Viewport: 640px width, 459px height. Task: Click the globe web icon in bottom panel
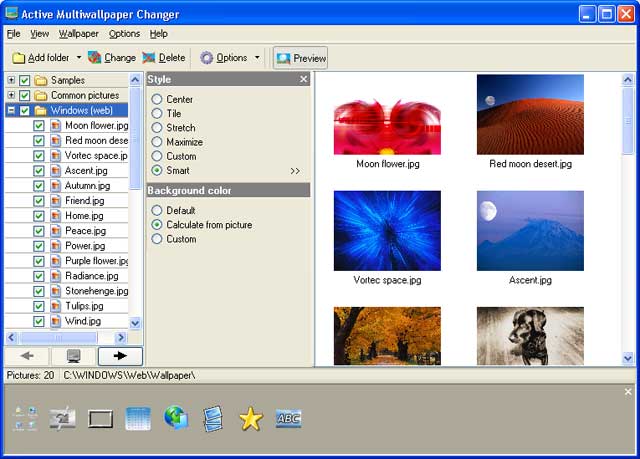tap(176, 419)
